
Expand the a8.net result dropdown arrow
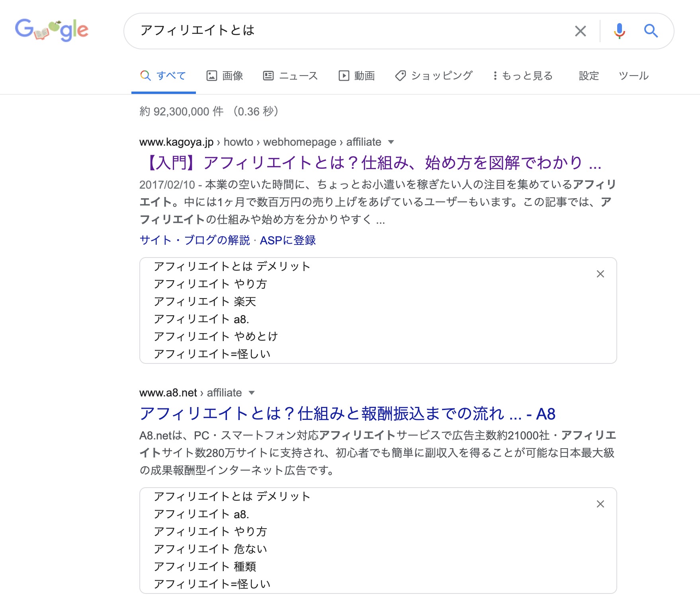pos(251,393)
